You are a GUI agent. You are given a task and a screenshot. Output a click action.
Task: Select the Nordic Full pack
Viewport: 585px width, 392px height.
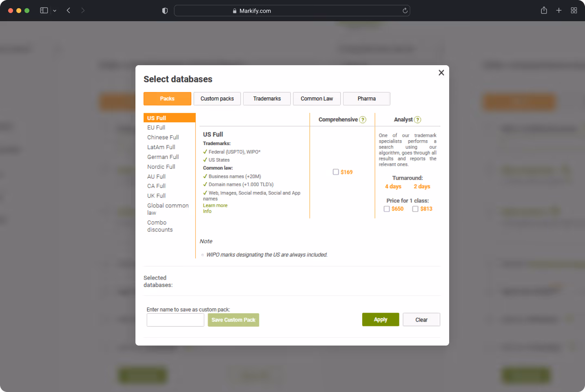click(x=161, y=167)
